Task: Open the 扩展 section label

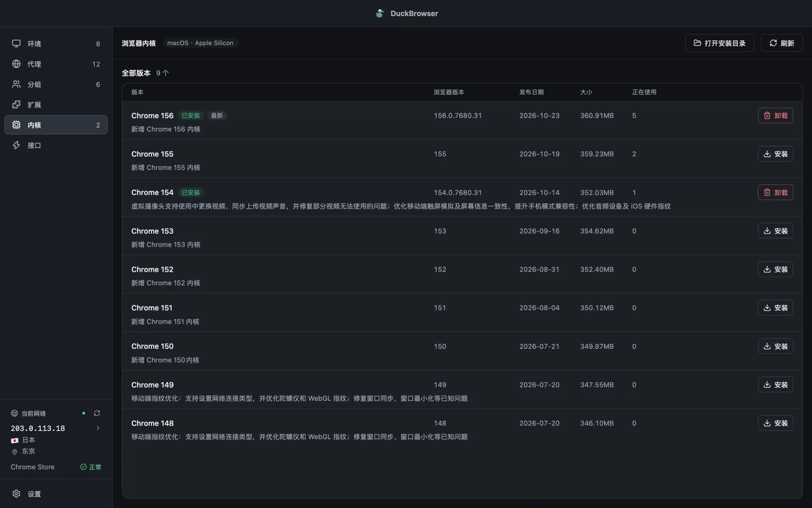Action: pyautogui.click(x=34, y=105)
